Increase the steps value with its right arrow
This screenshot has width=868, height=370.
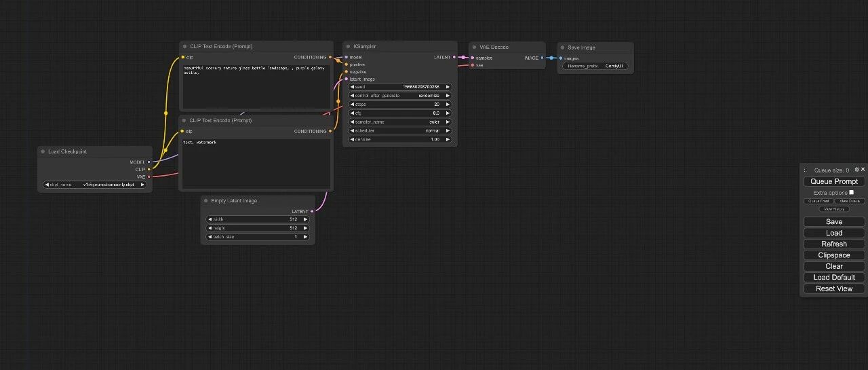coord(448,105)
